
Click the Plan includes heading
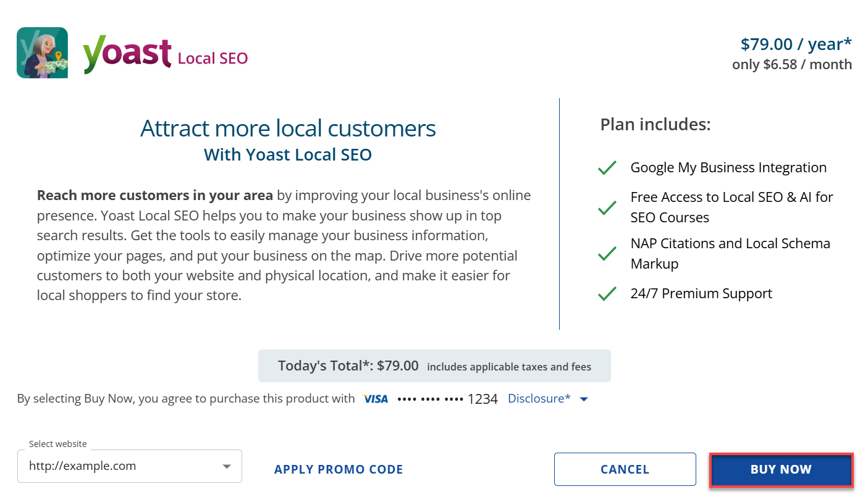coord(655,124)
